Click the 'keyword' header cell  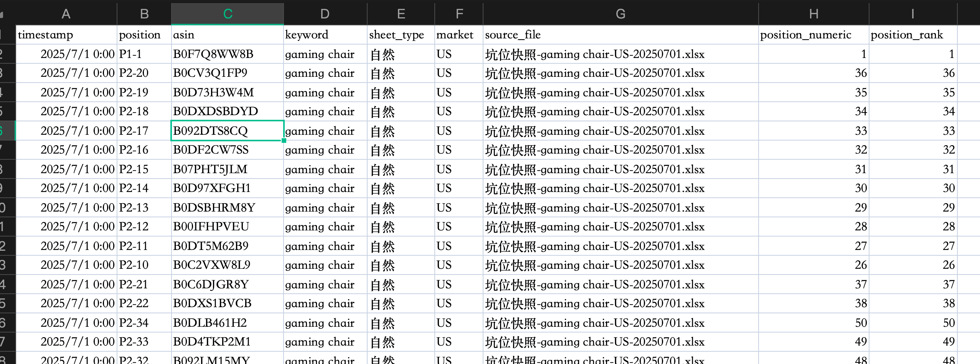point(325,35)
